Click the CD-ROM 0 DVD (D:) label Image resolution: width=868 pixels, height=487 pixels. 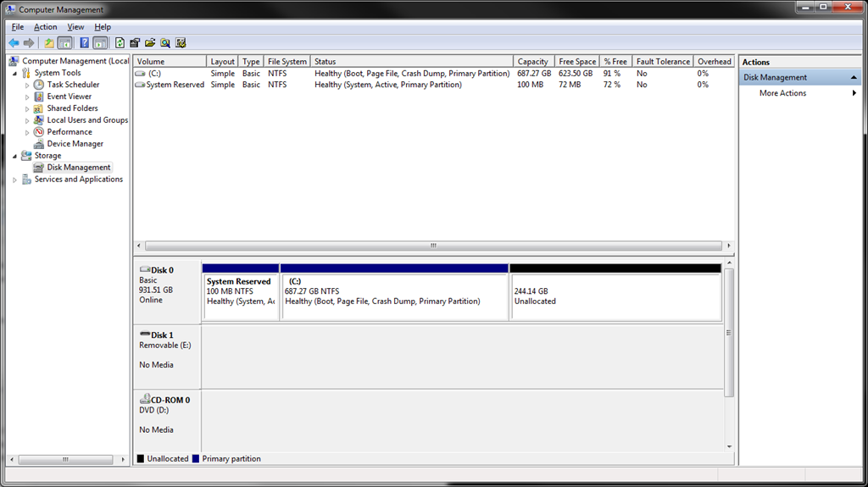pos(167,422)
